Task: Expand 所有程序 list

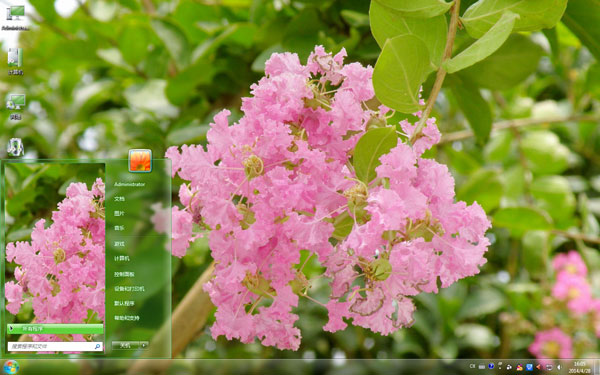Action: tap(55, 329)
